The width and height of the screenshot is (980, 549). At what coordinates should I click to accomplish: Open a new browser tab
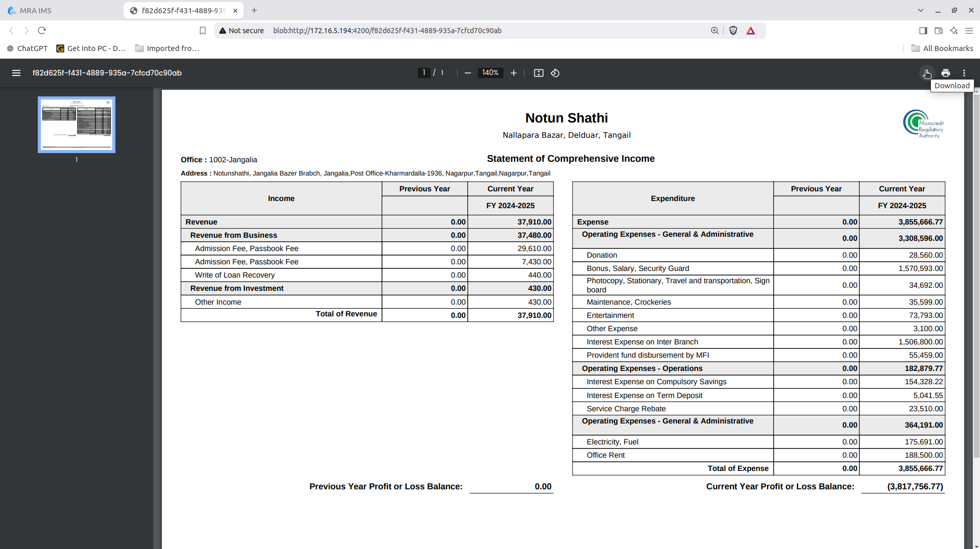254,10
